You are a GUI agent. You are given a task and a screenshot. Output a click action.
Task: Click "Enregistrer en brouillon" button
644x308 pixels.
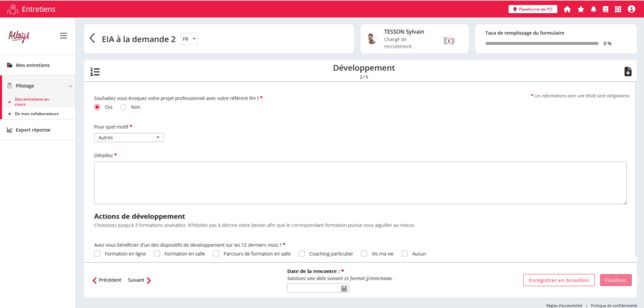pyautogui.click(x=558, y=280)
